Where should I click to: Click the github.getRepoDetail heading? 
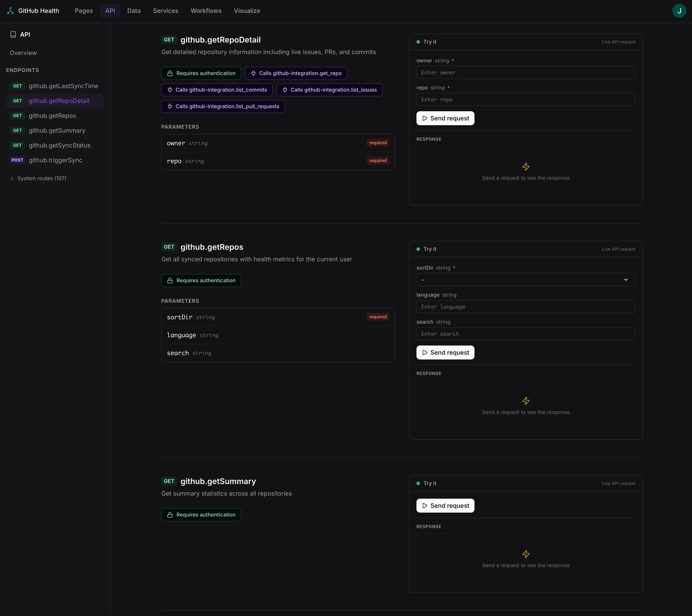pos(220,40)
